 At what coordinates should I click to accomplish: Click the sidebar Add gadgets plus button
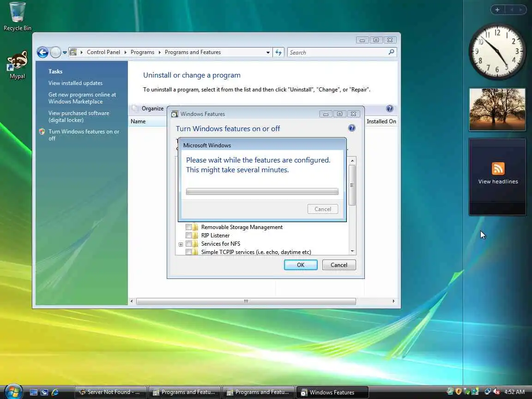[497, 10]
